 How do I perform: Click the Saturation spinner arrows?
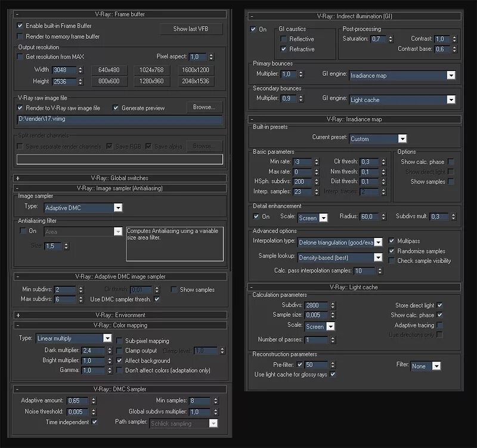point(391,39)
